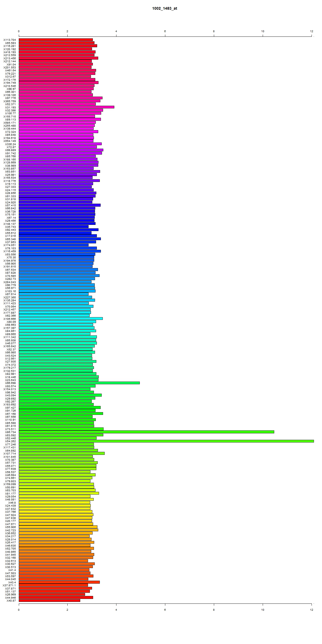Select the row label X43.4

coord(12,582)
